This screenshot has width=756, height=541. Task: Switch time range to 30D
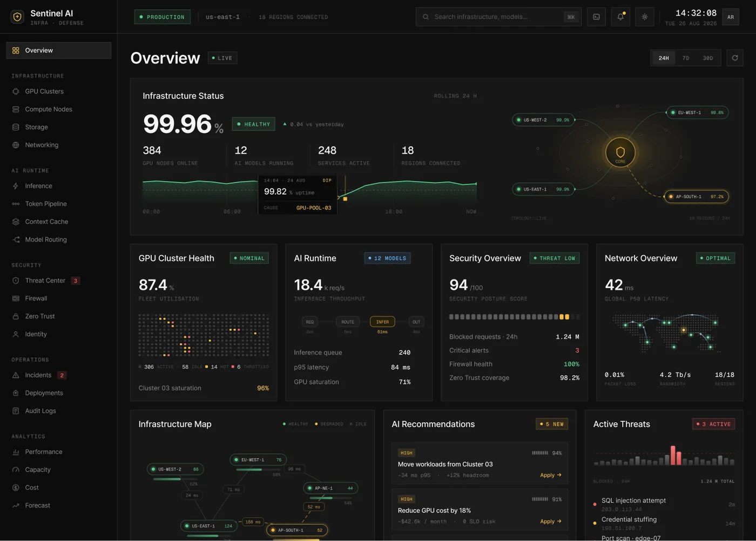[x=708, y=58]
